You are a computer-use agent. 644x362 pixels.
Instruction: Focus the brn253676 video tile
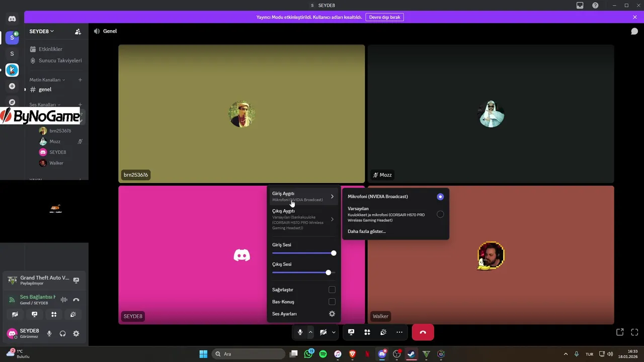click(242, 114)
